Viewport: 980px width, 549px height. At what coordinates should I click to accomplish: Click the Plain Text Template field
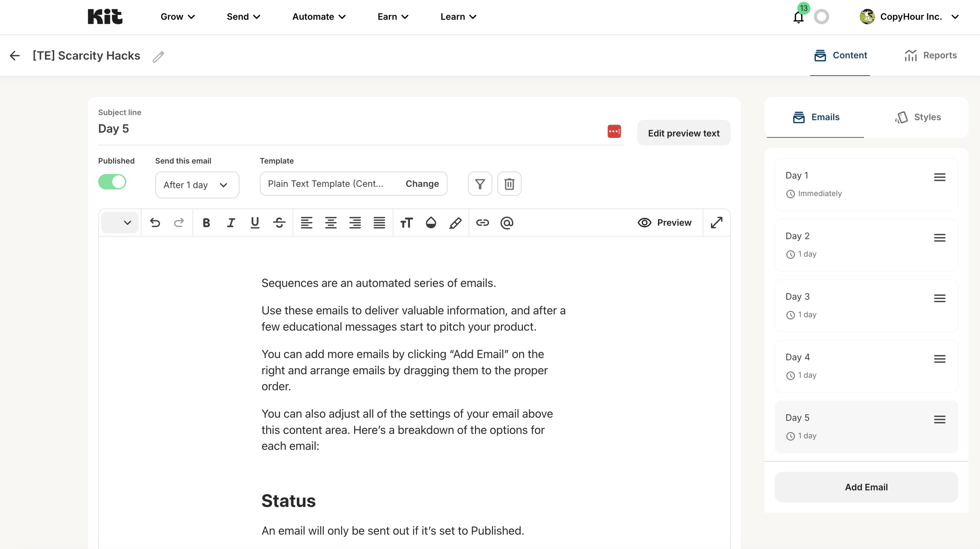354,184
